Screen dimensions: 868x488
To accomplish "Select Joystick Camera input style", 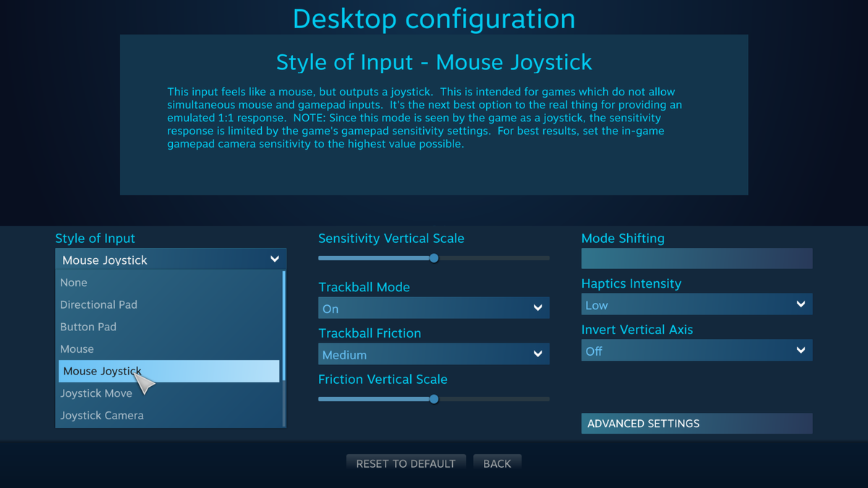I will pyautogui.click(x=101, y=415).
